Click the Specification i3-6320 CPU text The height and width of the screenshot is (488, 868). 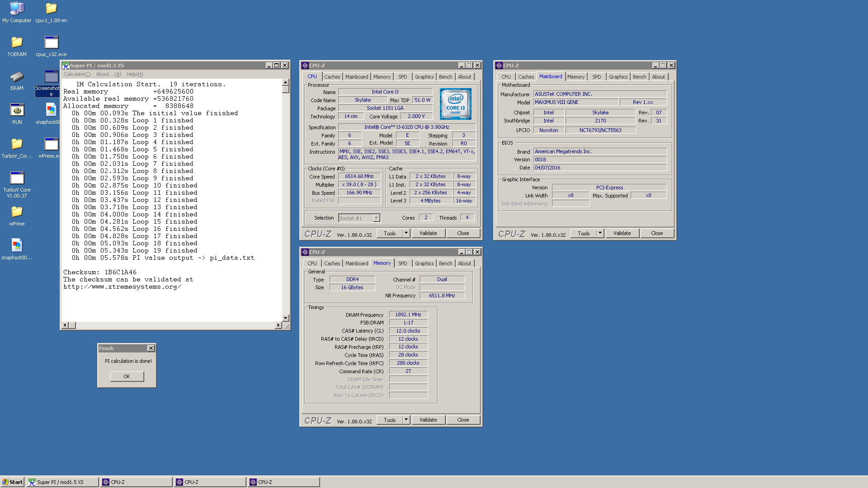406,127
